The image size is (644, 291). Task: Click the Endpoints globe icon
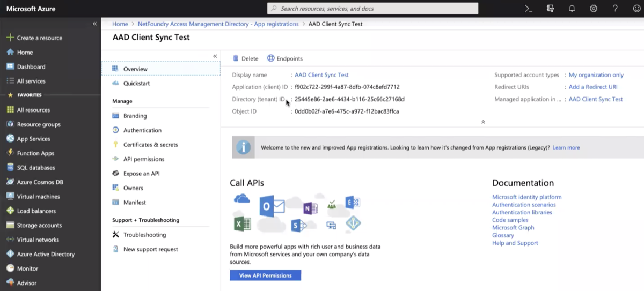click(x=271, y=58)
